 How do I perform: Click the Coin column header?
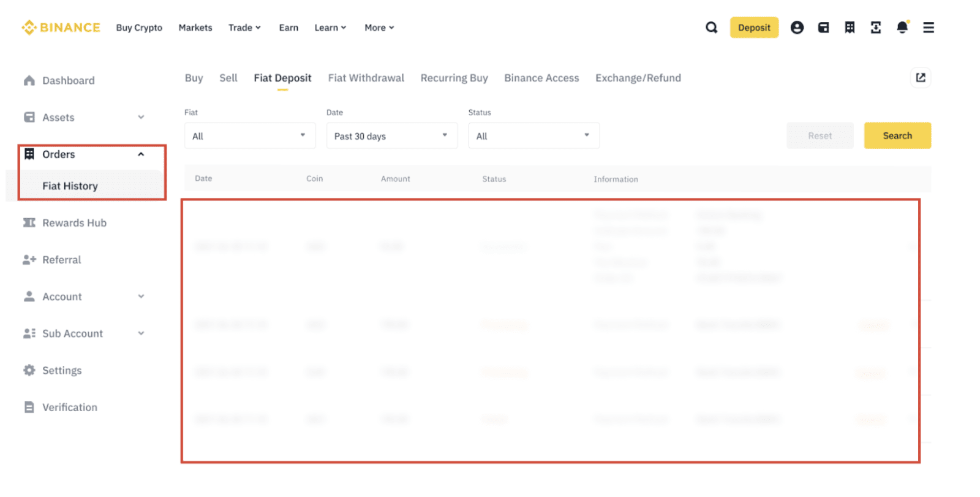pyautogui.click(x=314, y=178)
